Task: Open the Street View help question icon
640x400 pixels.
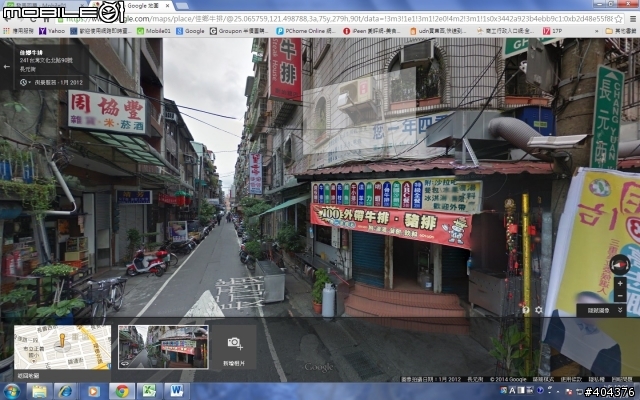Action: click(x=526, y=310)
